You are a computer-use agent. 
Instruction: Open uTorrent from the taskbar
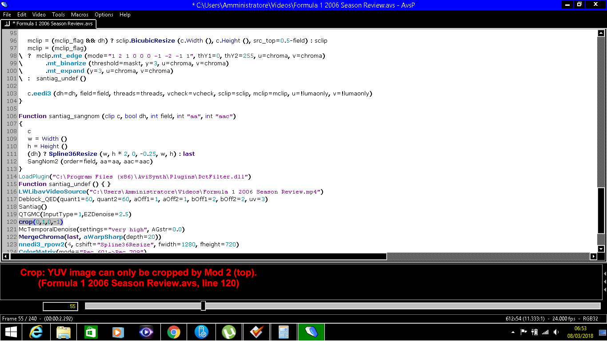[x=228, y=332]
